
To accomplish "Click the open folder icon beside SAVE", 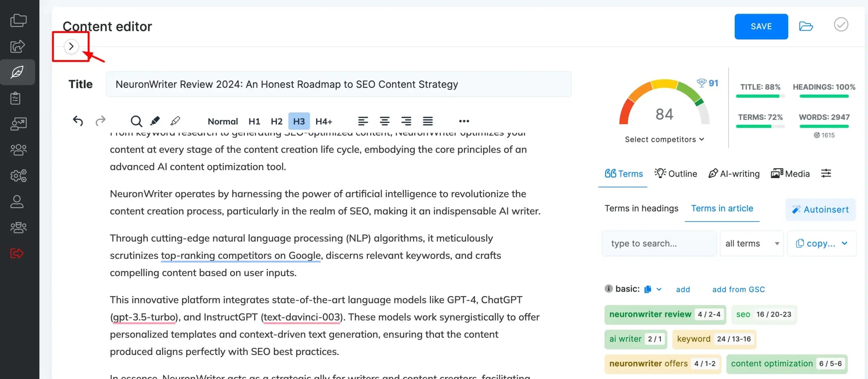I will click(x=806, y=26).
